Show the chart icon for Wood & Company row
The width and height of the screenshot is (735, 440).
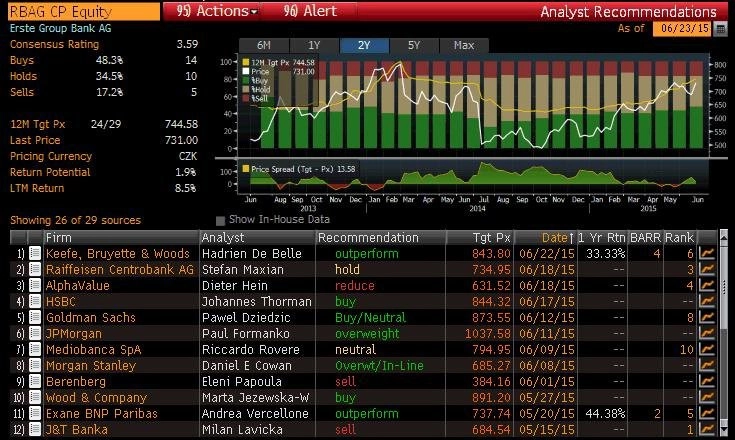coord(706,397)
